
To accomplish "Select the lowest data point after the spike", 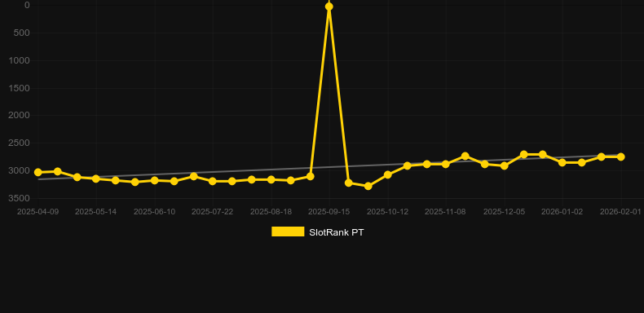I will click(x=368, y=186).
